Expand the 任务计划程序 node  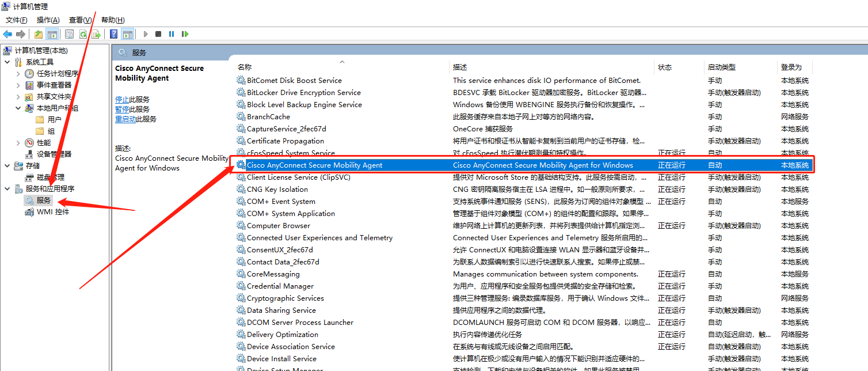pos(18,74)
